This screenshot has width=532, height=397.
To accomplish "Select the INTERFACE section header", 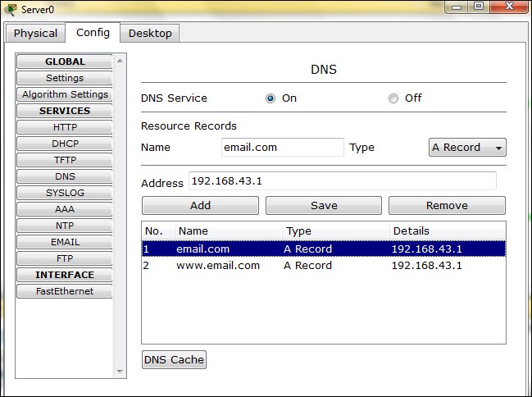I will 65,275.
